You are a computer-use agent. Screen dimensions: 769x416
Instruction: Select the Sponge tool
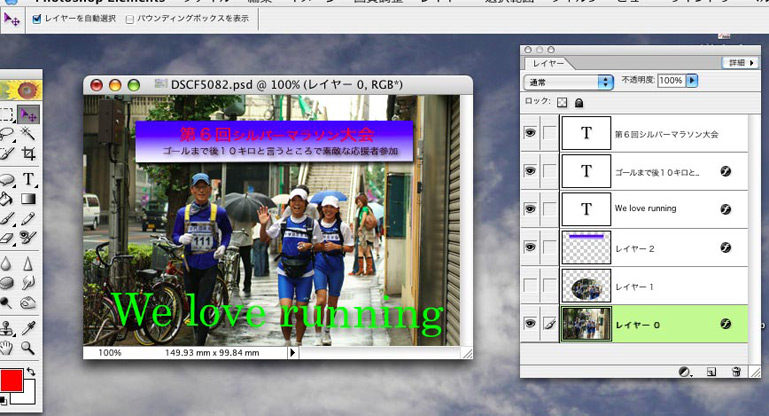(x=5, y=283)
